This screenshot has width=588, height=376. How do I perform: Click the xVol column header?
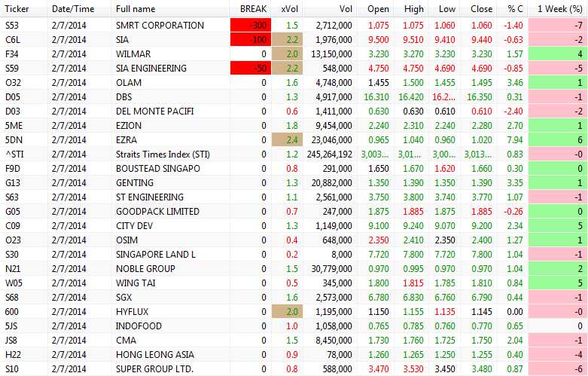(x=288, y=8)
